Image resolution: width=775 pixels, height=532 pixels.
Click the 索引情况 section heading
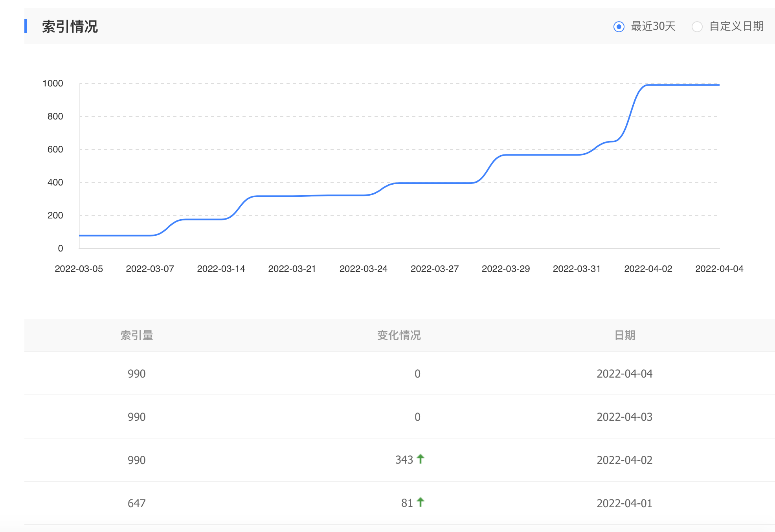(x=70, y=27)
